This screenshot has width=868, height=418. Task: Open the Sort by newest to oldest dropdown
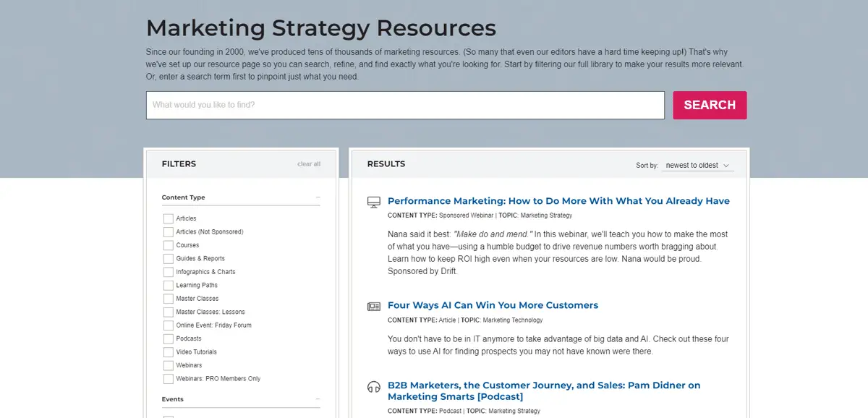tap(697, 166)
